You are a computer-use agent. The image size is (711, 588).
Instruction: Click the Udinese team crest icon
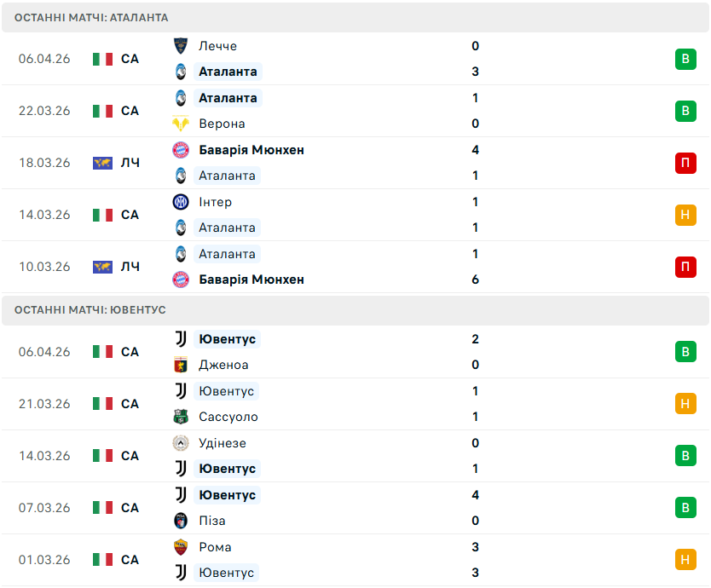click(x=181, y=443)
